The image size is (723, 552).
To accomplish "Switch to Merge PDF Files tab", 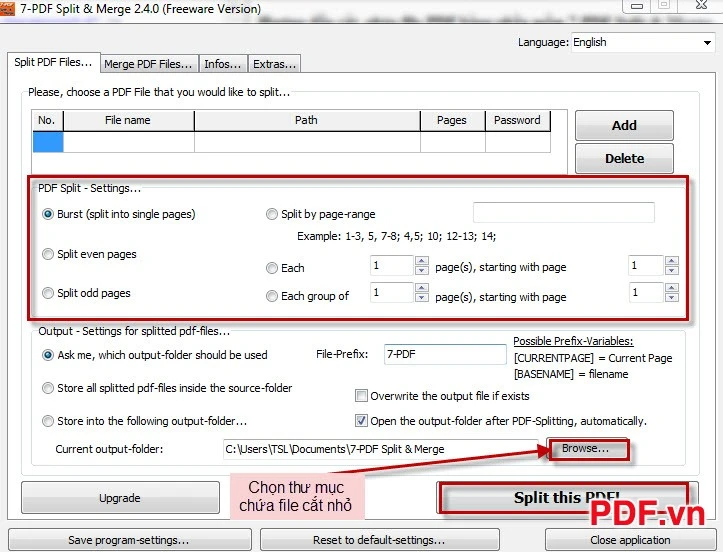I will pyautogui.click(x=148, y=64).
